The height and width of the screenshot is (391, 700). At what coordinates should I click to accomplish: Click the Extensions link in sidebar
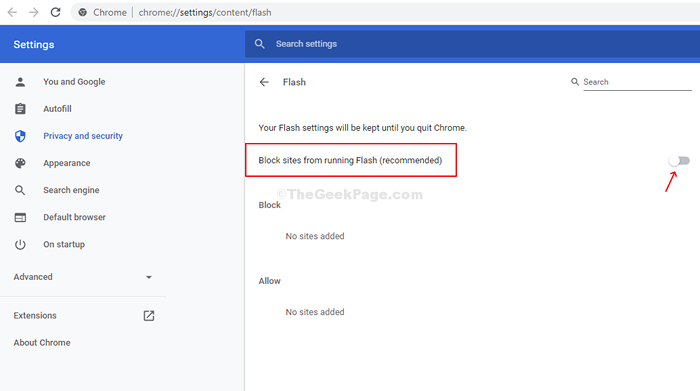[35, 316]
